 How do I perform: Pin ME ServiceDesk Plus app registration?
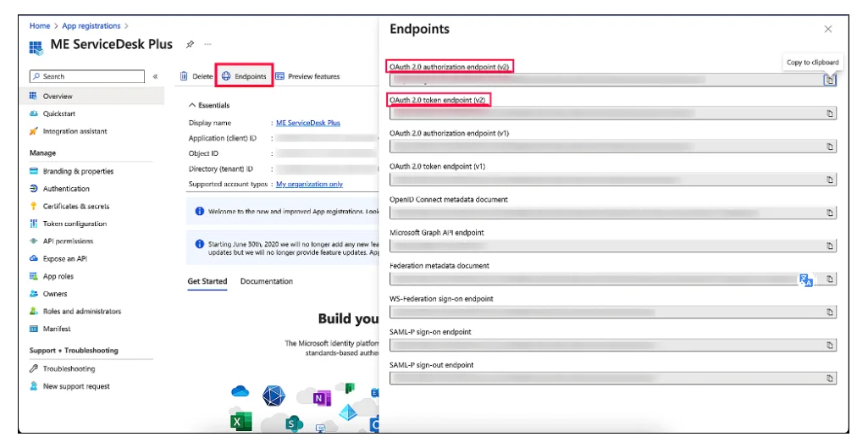190,45
